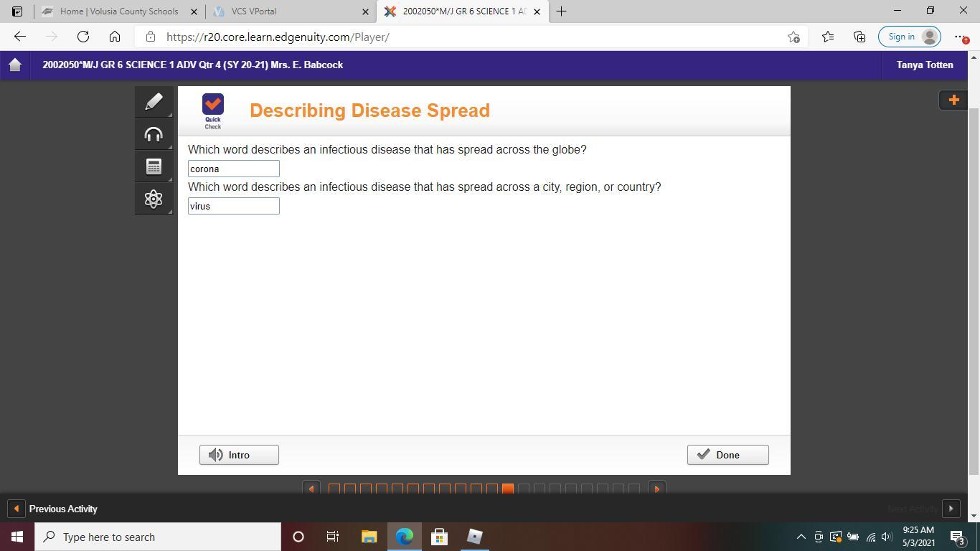This screenshot has height=551, width=980.
Task: Close the GR 6 SCIENCE tab
Action: (x=537, y=11)
